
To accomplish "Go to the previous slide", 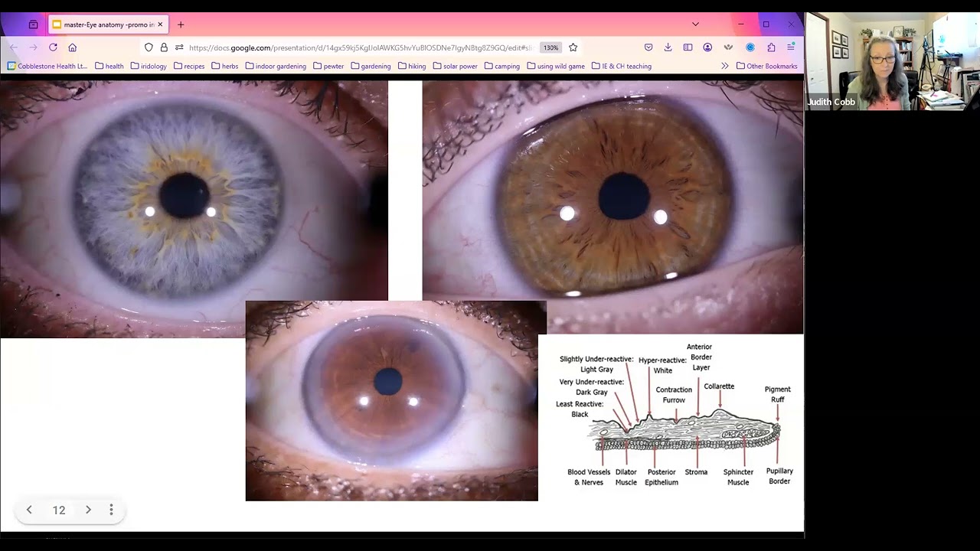I will [x=29, y=510].
